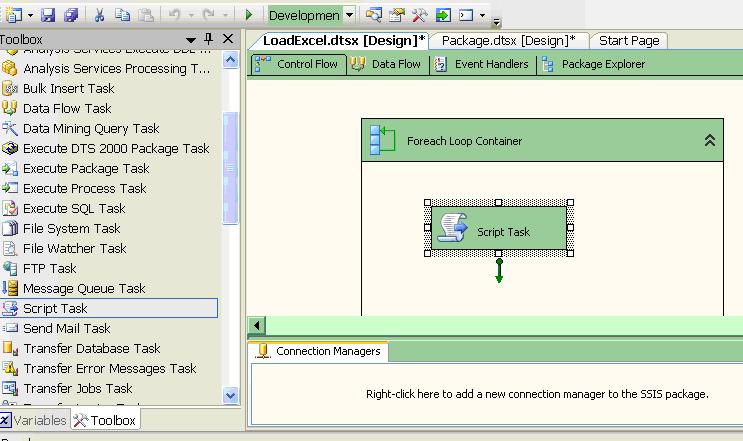Select the Script Task box on the canvas

499,228
